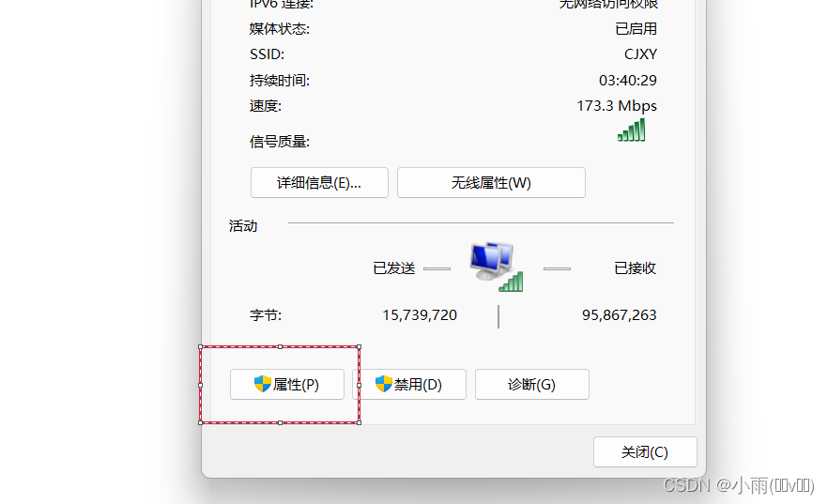Click the 173.3 Mbps speed value
Image resolution: width=828 pixels, height=504 pixels.
[x=617, y=106]
